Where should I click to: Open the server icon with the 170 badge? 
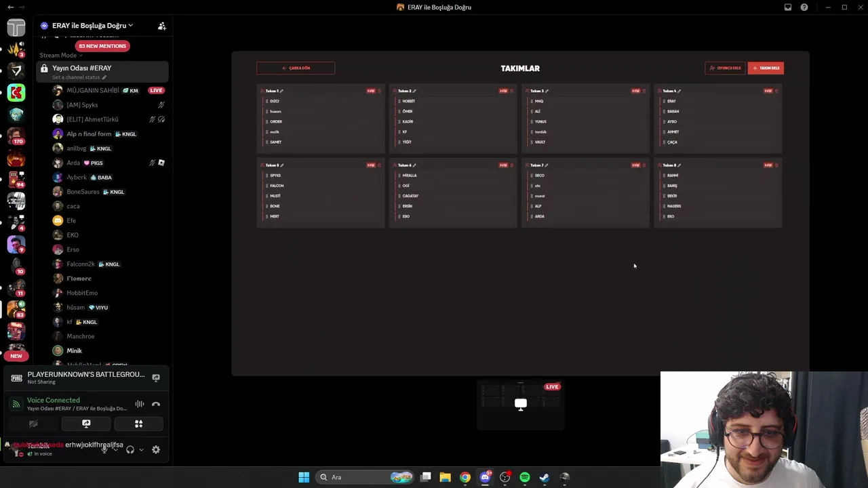pos(16,136)
